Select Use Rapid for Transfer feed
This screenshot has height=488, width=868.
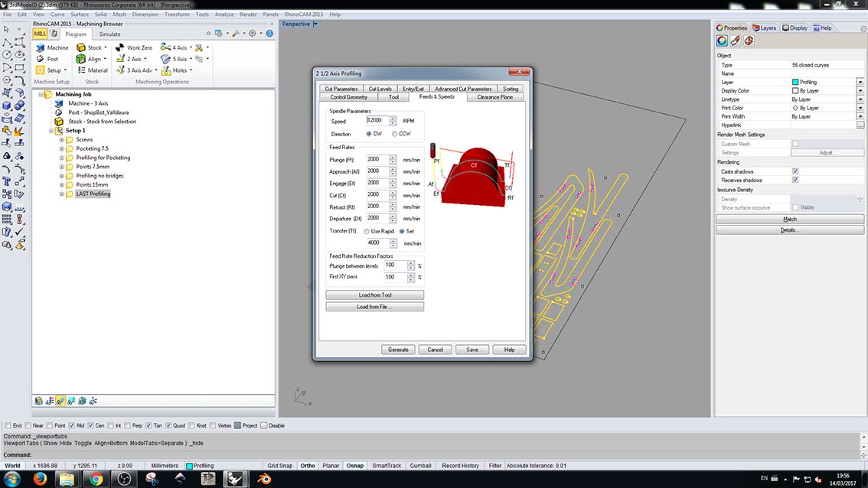pos(367,231)
